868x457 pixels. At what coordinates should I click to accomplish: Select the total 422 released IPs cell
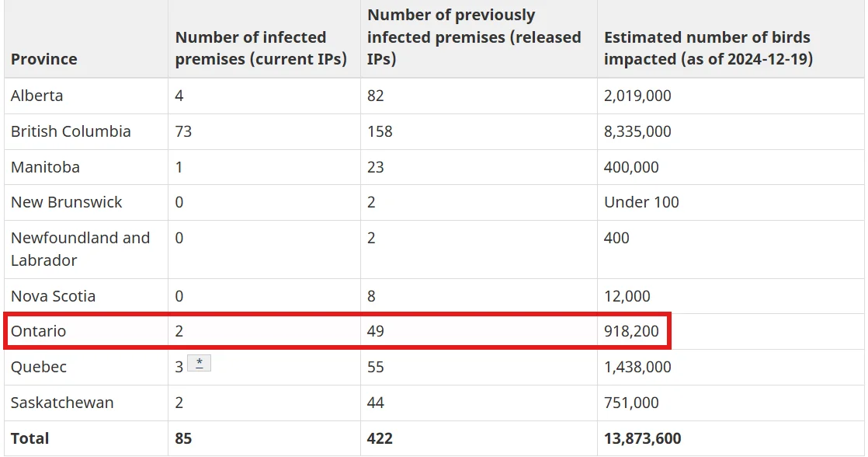click(380, 438)
